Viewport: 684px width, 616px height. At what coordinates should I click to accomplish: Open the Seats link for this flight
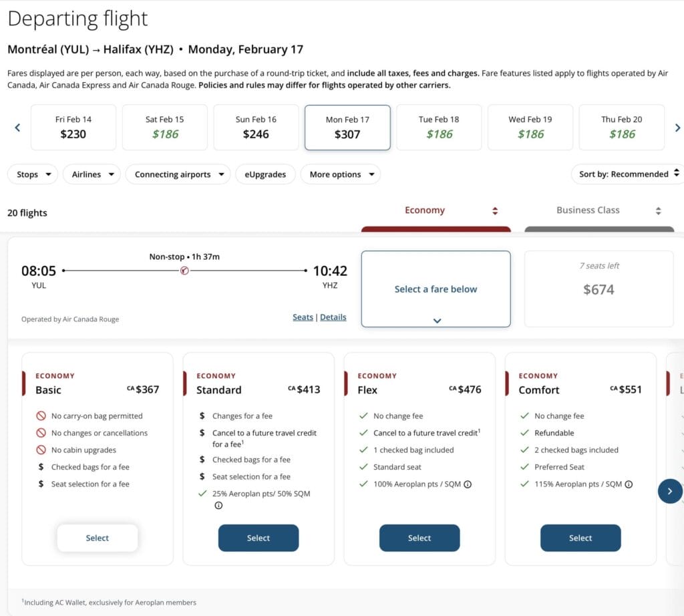click(x=303, y=317)
